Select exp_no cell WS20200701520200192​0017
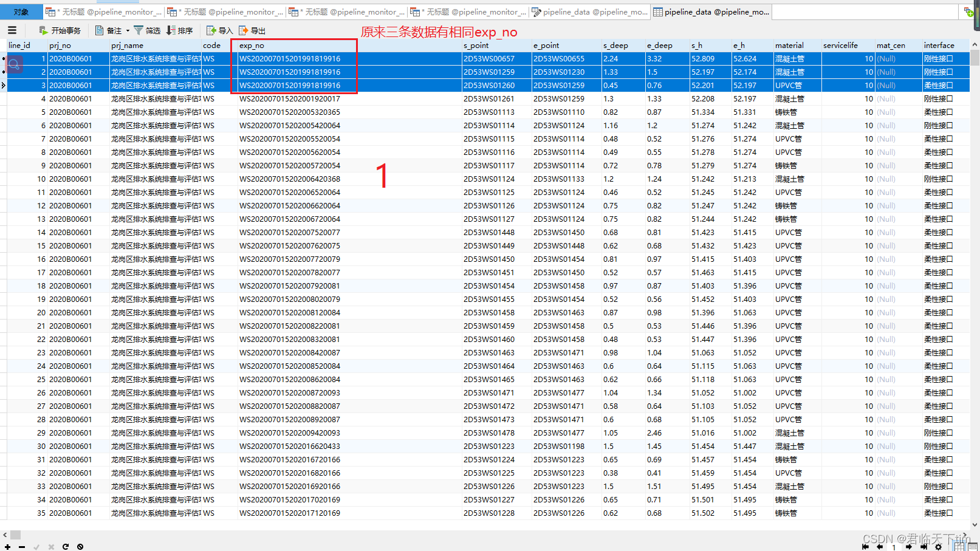The width and height of the screenshot is (980, 551). pos(349,99)
